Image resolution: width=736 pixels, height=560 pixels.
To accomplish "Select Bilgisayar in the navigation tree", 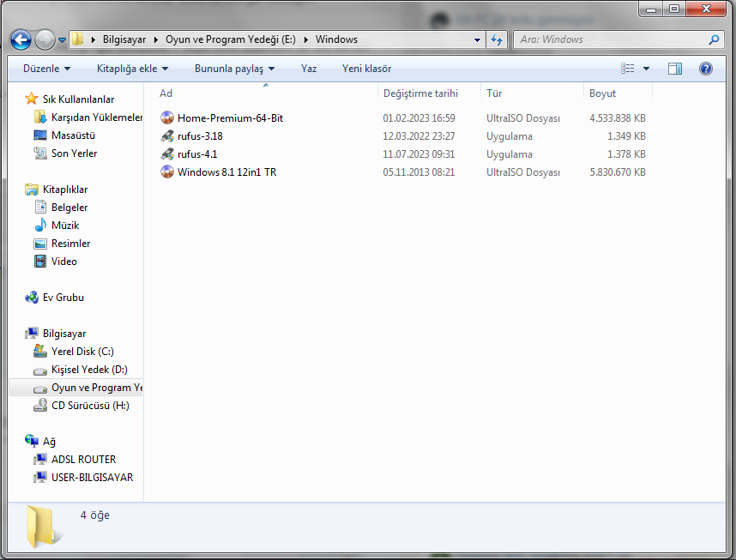I will (x=64, y=334).
